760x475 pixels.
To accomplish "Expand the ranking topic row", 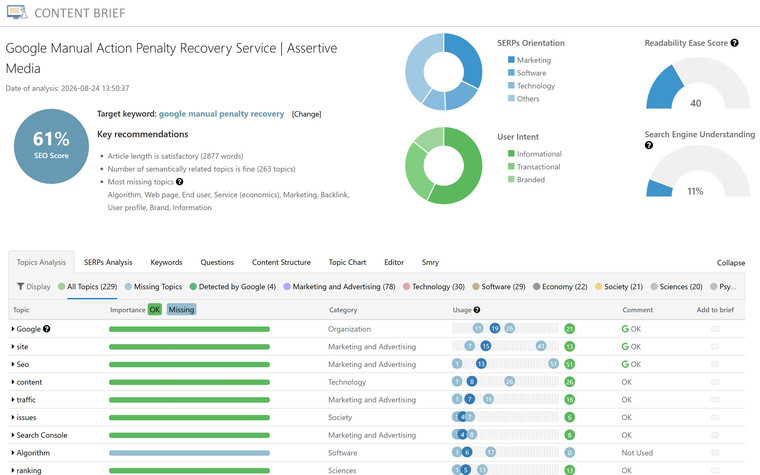I will (13, 470).
